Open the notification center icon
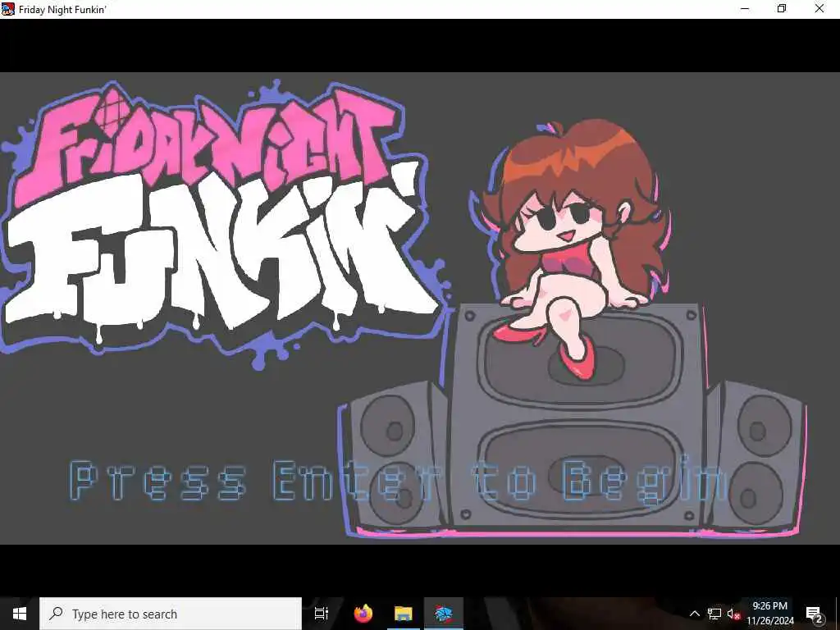Image resolution: width=840 pixels, height=630 pixels. (815, 614)
